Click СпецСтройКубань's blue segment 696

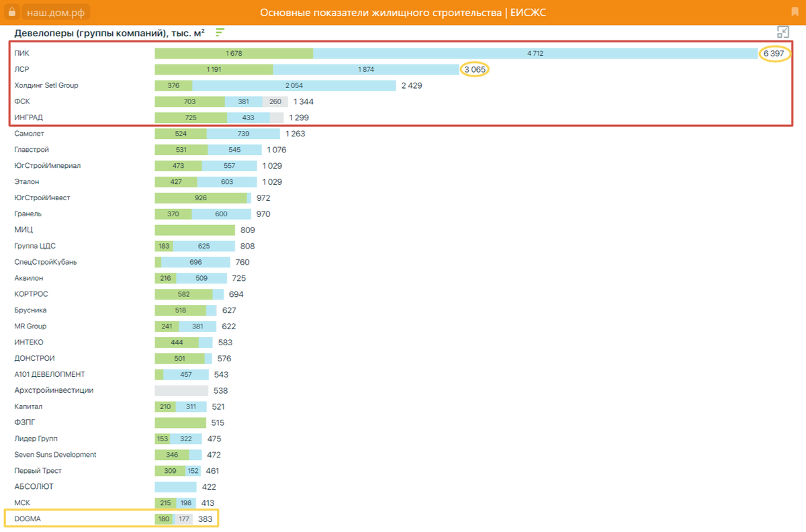195,262
